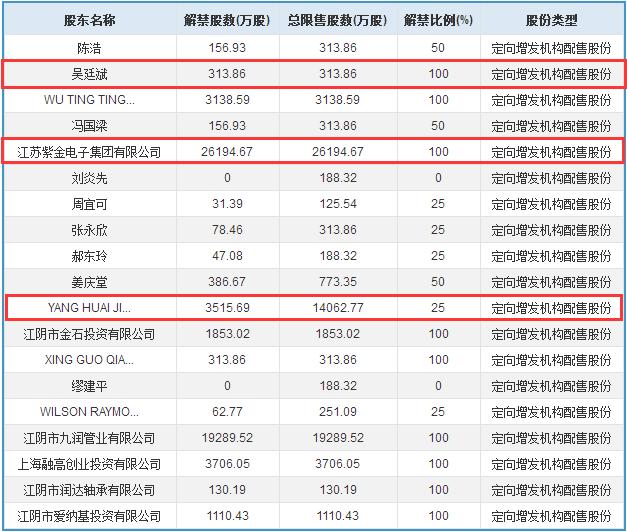Click the 股东名称 column header

(x=90, y=20)
